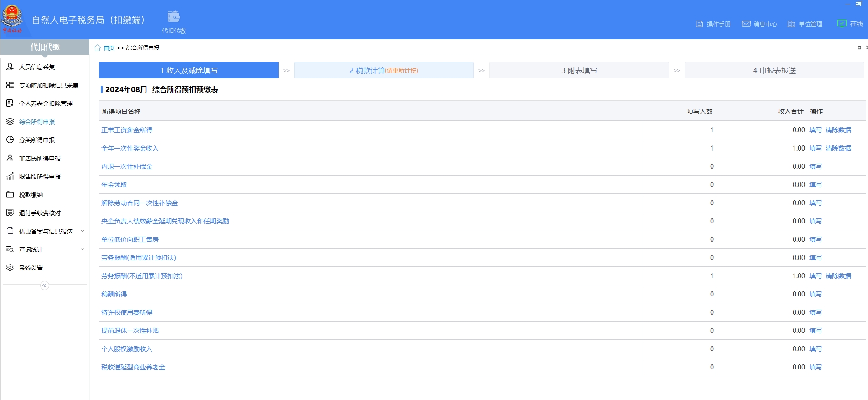
Task: Go to 税款缴纳 in the sidebar
Action: click(31, 195)
